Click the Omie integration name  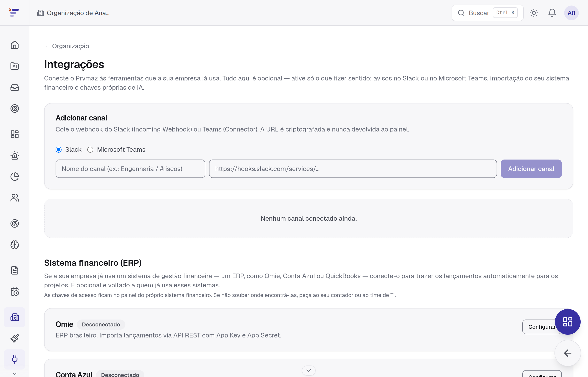tap(64, 324)
